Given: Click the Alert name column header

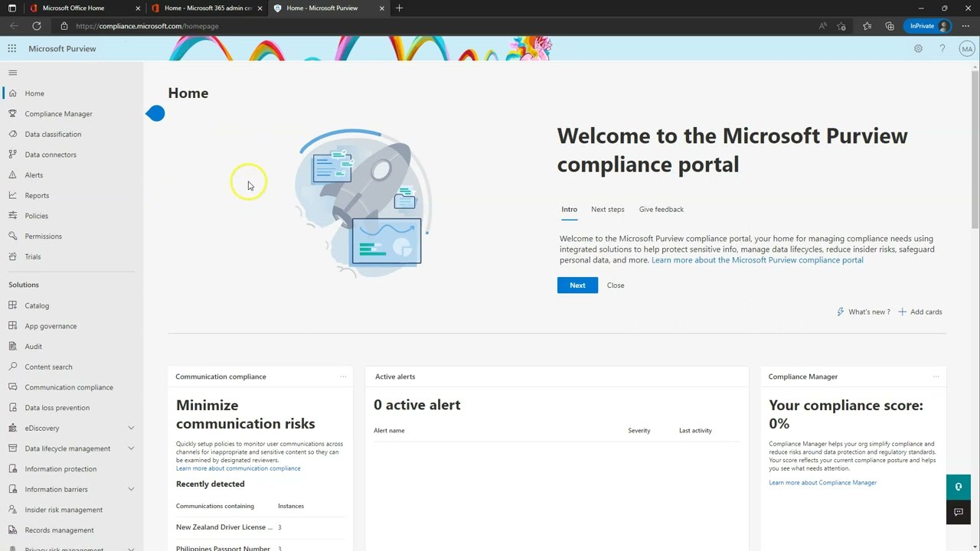Looking at the screenshot, I should [x=389, y=431].
